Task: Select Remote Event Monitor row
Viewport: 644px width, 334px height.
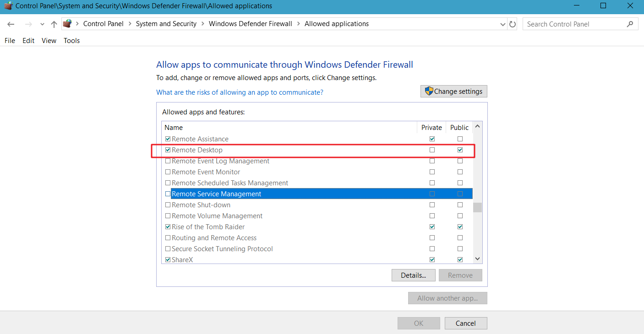Action: coord(317,172)
